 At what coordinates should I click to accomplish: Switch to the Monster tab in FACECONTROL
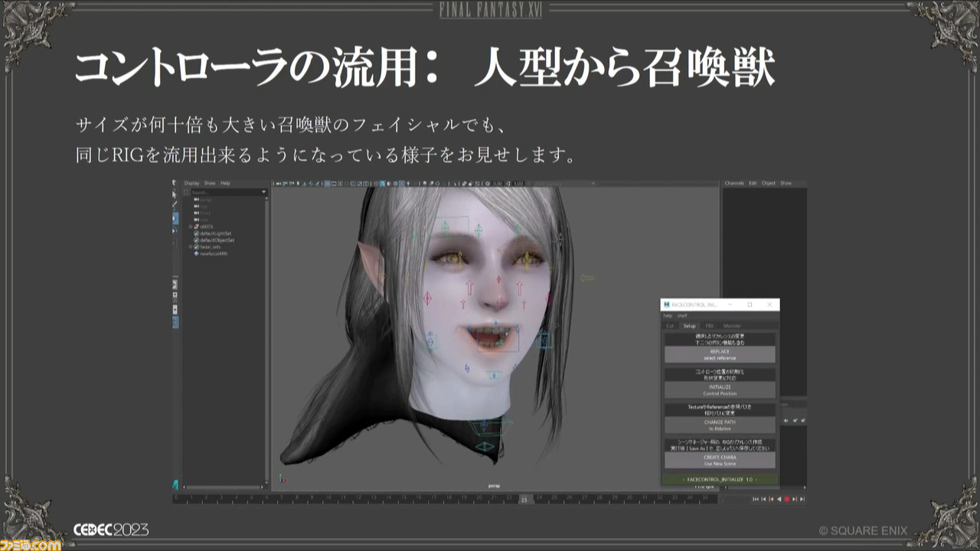(x=732, y=326)
